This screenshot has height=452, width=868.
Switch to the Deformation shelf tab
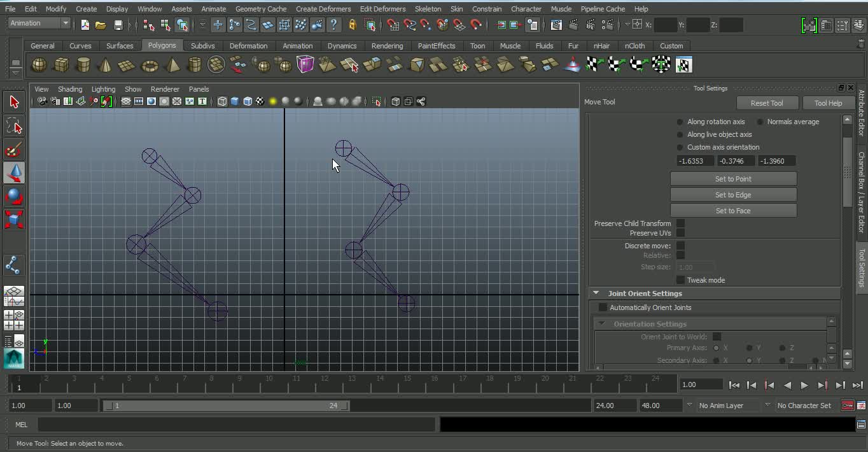(x=248, y=46)
